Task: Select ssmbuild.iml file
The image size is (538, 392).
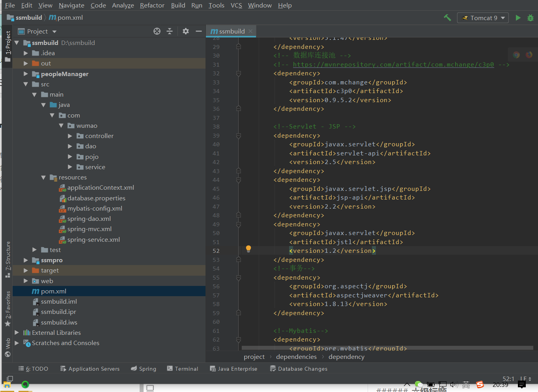Action: pyautogui.click(x=59, y=301)
